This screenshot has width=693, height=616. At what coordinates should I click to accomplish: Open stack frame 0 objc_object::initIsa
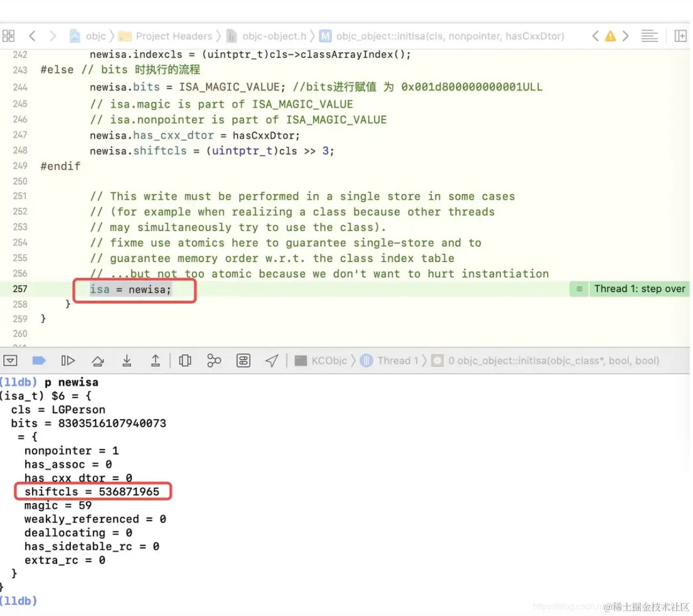coord(545,361)
